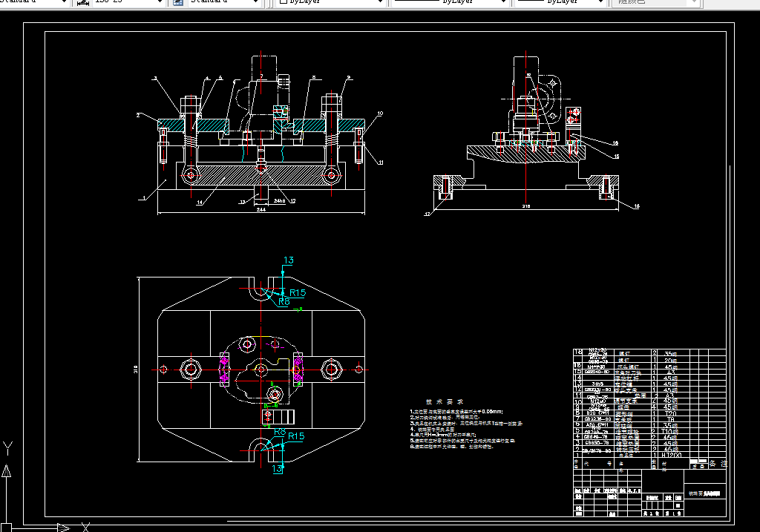This screenshot has width=760, height=532.
Task: Click balloon number 1 in front view
Action: [x=143, y=197]
